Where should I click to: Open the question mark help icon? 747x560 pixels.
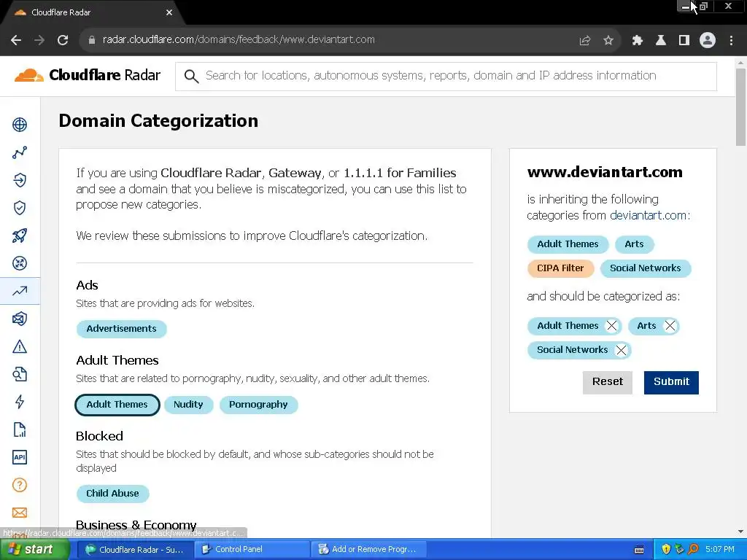point(20,485)
